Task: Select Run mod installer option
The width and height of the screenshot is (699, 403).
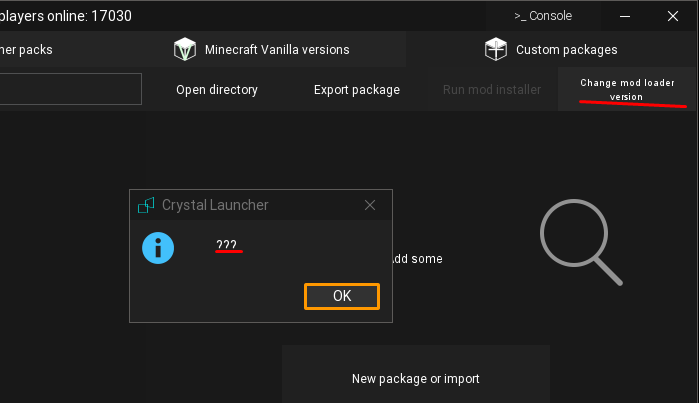Action: click(x=492, y=90)
